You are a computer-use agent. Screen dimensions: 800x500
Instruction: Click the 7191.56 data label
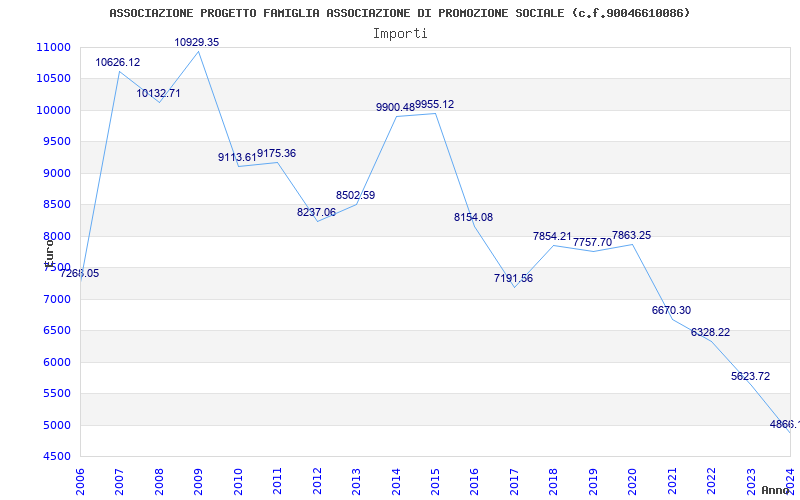click(x=513, y=279)
